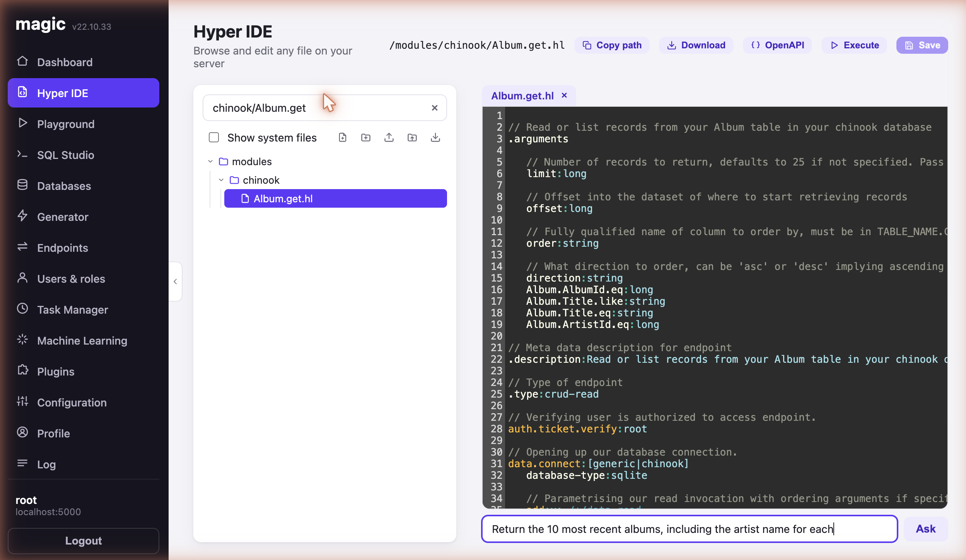Click the OpenAPI button
Image resolution: width=966 pixels, height=560 pixels.
[x=777, y=45]
